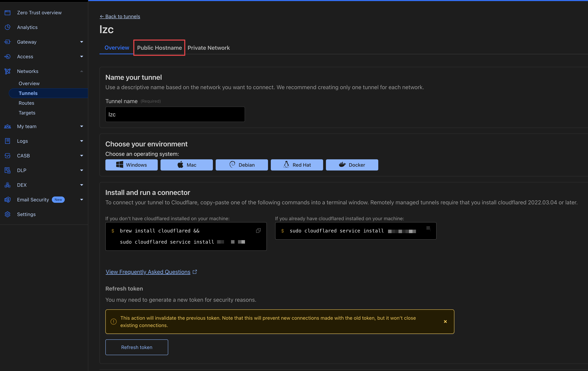Open the Zero Trust overview icon
The height and width of the screenshot is (371, 588).
point(8,13)
